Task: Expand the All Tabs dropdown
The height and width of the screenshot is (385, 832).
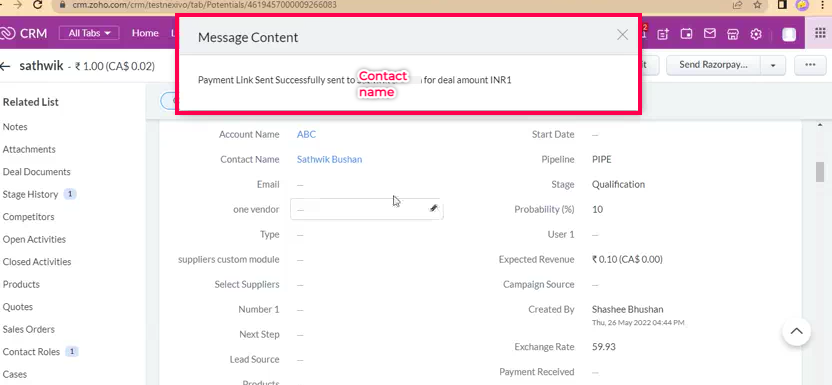Action: pyautogui.click(x=89, y=33)
